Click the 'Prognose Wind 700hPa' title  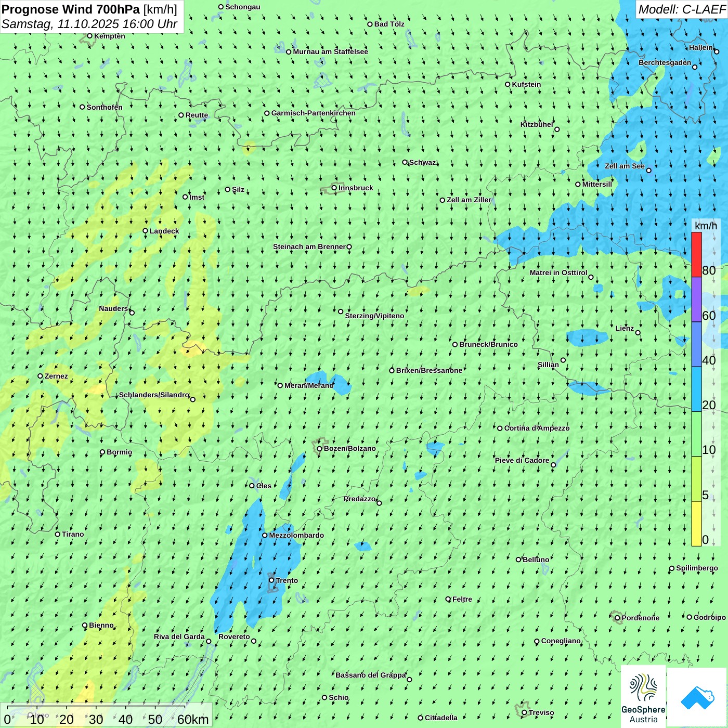(71, 9)
